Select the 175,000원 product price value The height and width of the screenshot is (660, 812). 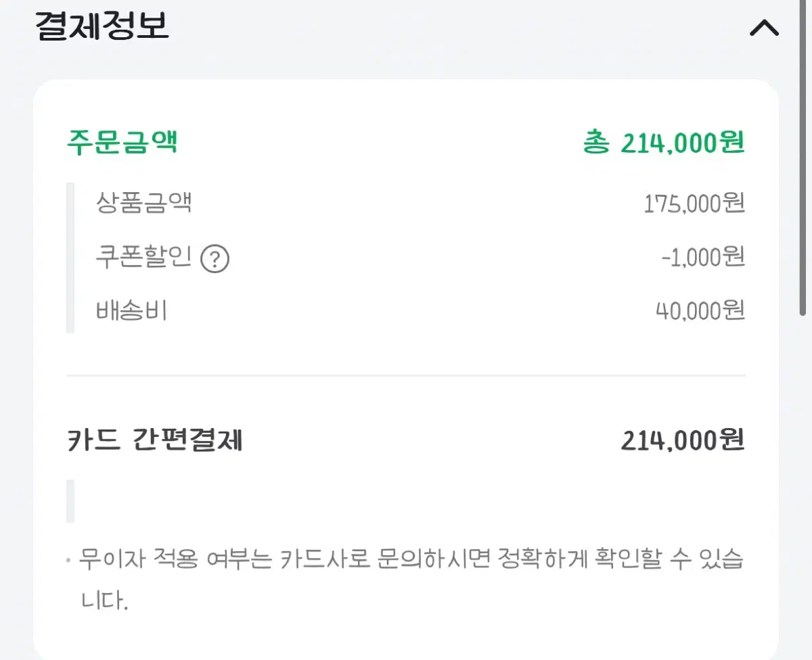tap(696, 203)
